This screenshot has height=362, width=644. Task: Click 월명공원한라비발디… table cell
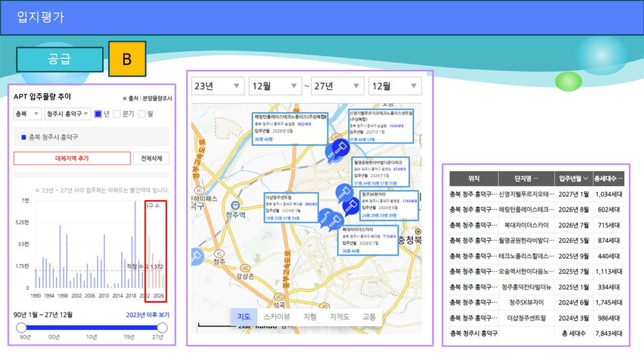[526, 240]
